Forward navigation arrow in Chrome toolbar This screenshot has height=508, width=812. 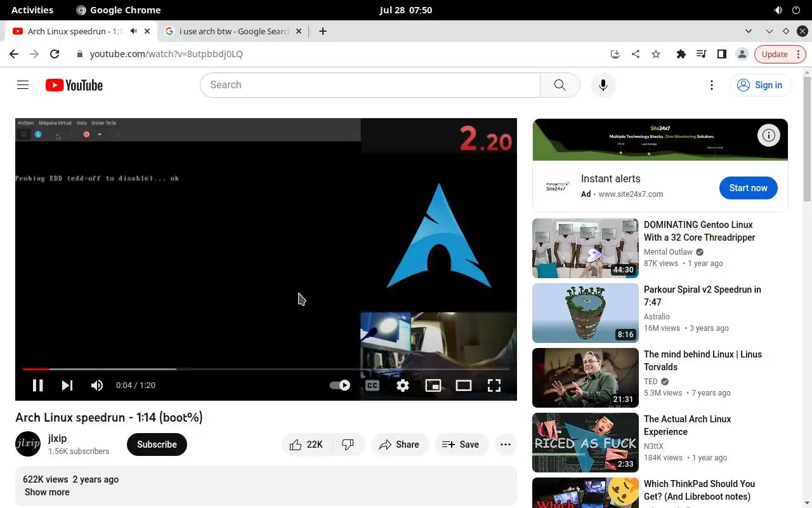click(34, 54)
